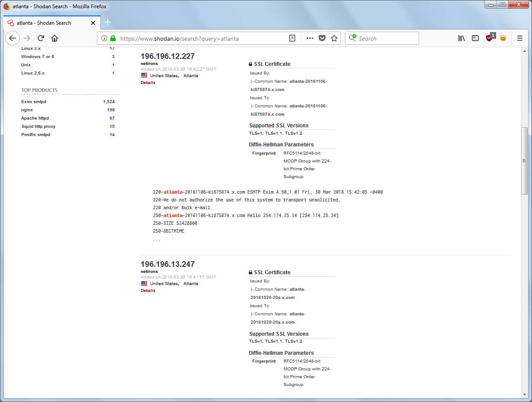Click the scrollbar up arrow
The width and height of the screenshot is (532, 402).
(x=524, y=50)
